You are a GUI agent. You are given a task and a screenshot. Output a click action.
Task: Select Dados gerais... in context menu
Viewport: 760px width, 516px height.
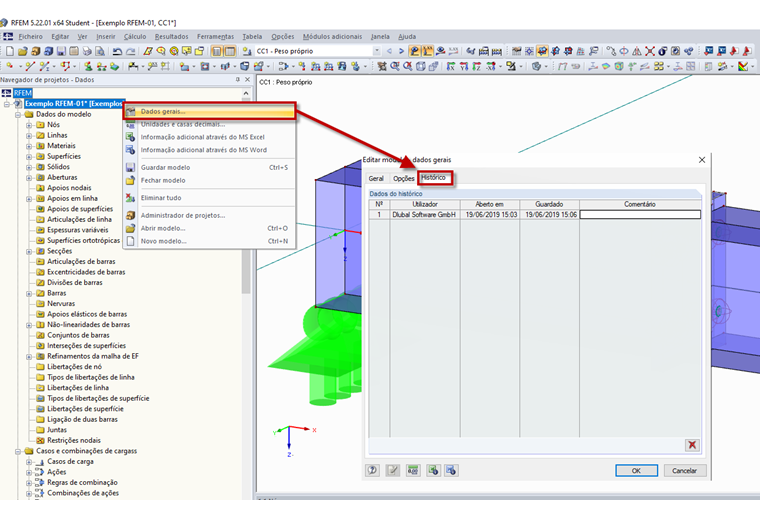pyautogui.click(x=209, y=111)
